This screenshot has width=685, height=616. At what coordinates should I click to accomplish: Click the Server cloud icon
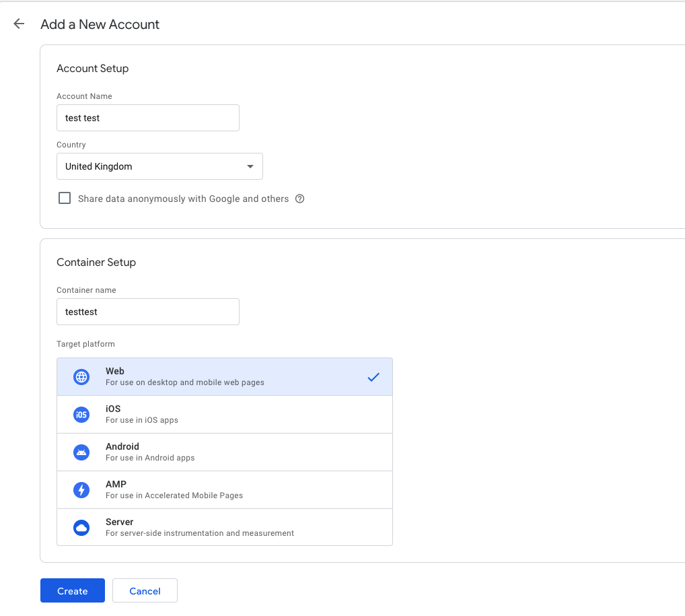[81, 528]
